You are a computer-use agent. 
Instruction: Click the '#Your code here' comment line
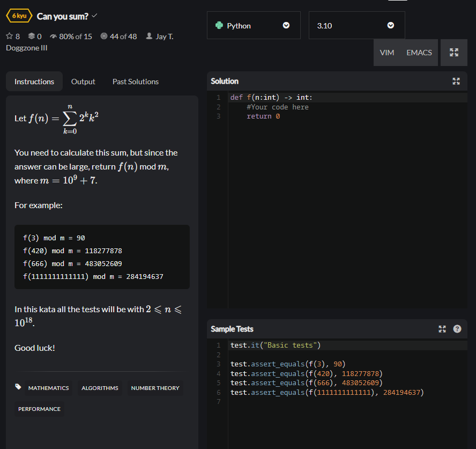pos(278,107)
